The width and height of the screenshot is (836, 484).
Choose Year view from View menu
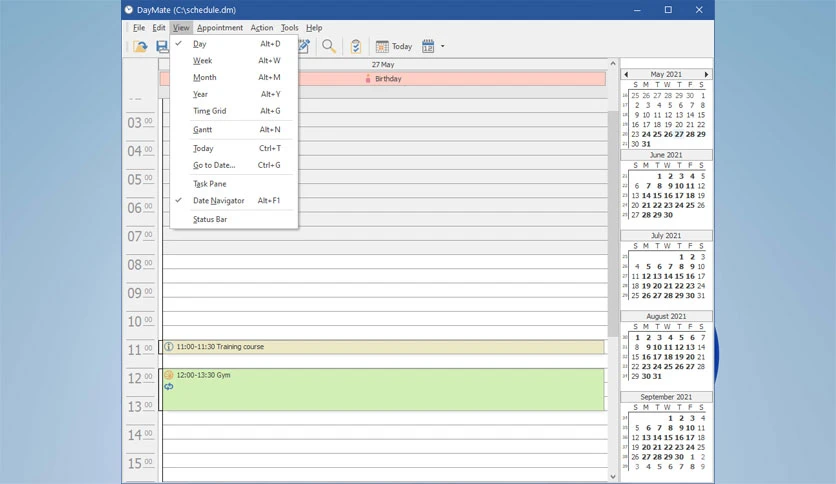pyautogui.click(x=234, y=94)
